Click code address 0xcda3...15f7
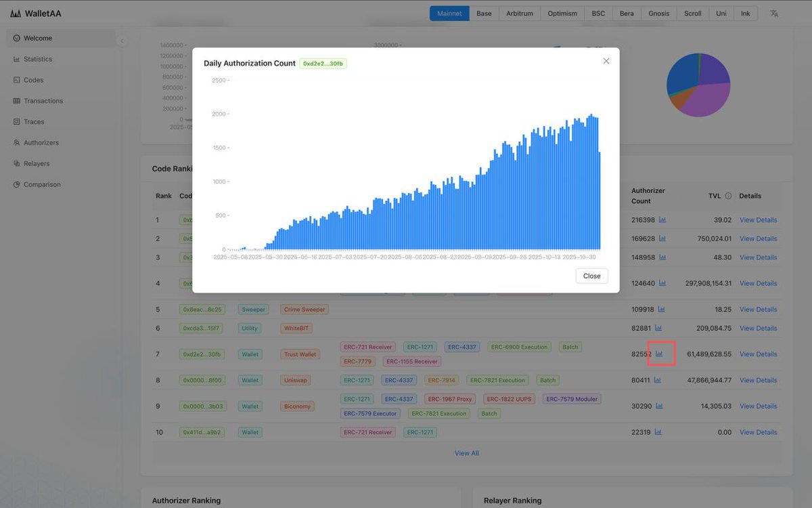 202,329
